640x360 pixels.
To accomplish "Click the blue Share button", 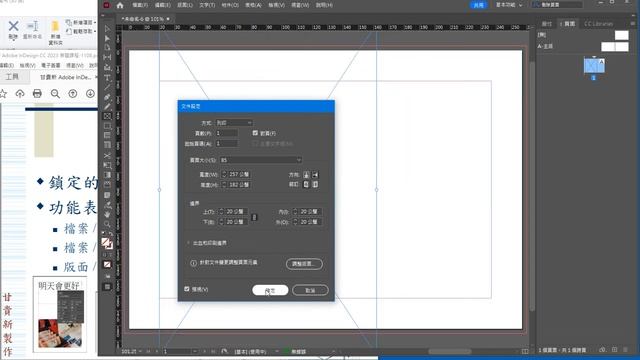I will (x=478, y=5).
